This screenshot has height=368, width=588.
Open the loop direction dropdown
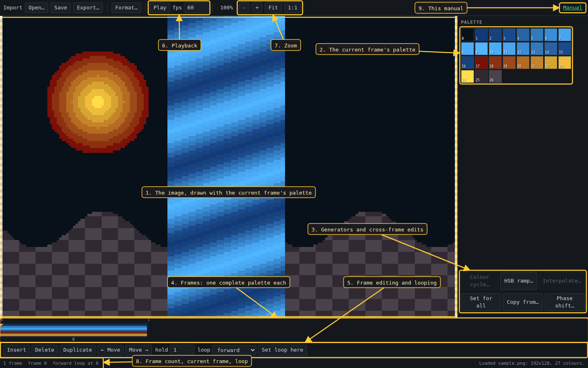234,350
